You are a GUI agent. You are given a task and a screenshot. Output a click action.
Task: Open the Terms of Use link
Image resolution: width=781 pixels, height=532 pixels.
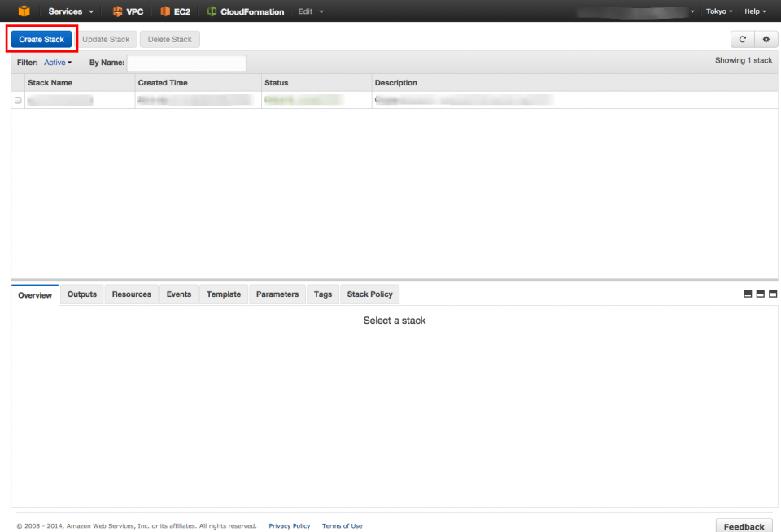point(343,526)
